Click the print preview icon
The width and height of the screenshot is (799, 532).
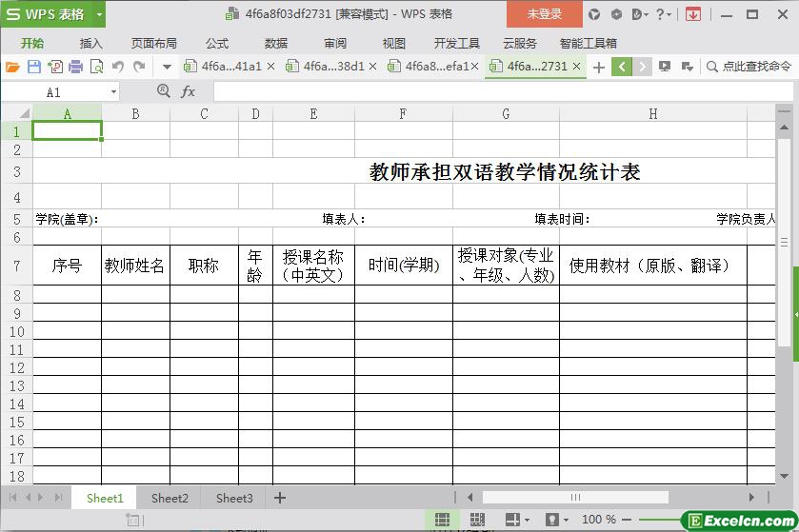point(96,67)
